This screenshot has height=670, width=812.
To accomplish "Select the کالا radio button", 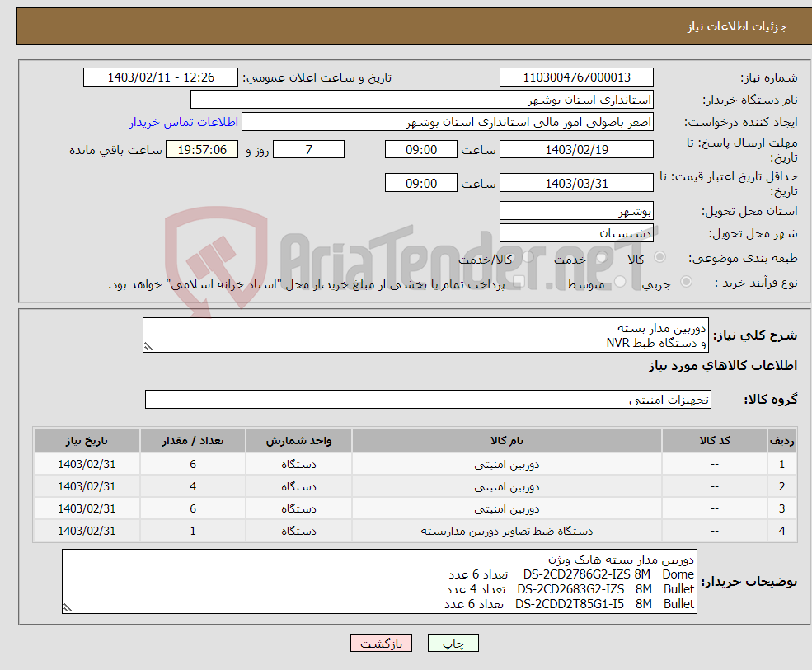I will 659,257.
